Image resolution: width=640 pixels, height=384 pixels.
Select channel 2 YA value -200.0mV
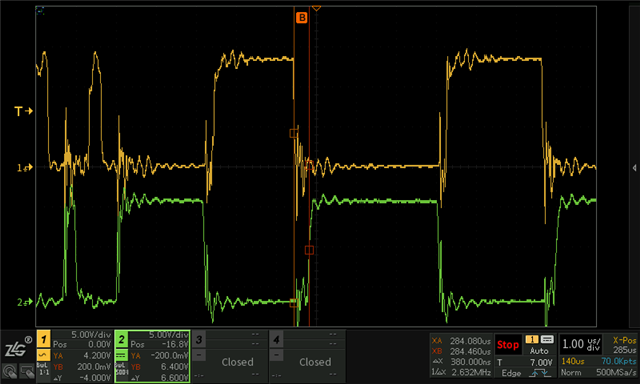(x=170, y=355)
